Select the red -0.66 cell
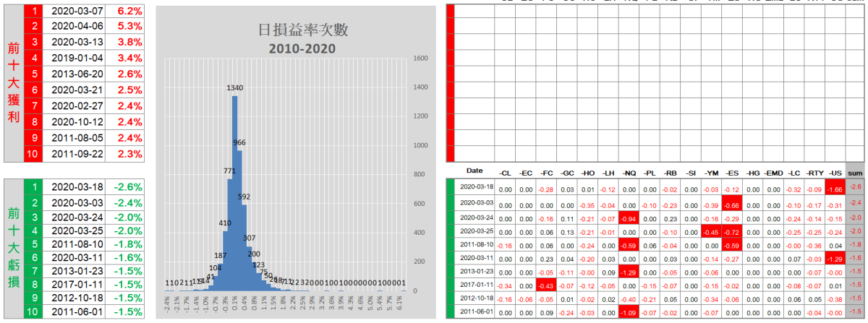868x323 pixels. point(732,204)
